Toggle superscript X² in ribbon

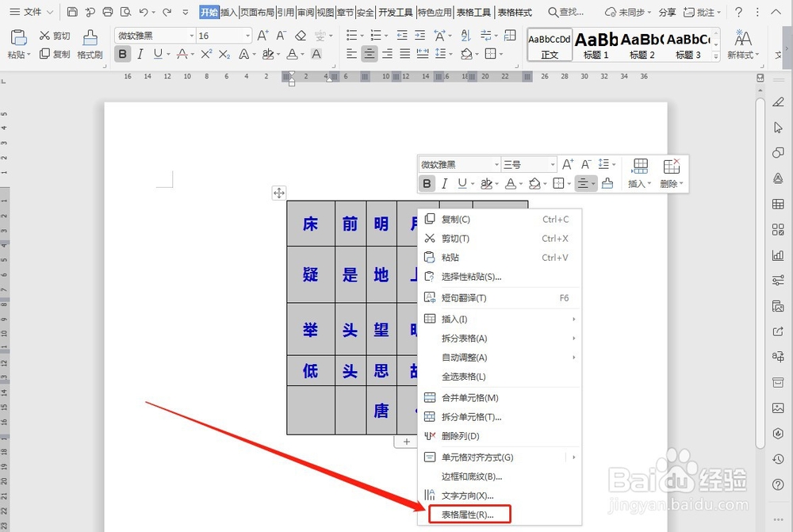(206, 54)
